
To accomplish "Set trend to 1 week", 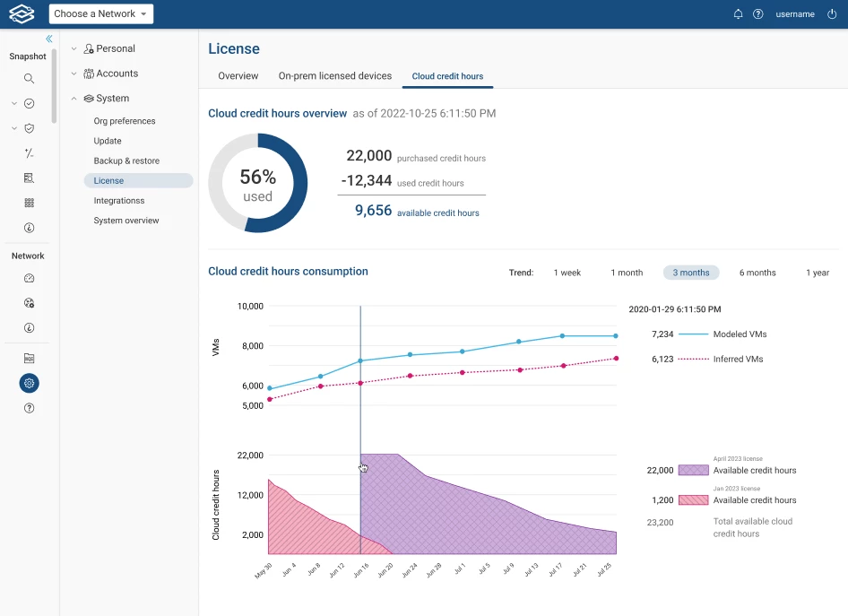I will [x=567, y=273].
